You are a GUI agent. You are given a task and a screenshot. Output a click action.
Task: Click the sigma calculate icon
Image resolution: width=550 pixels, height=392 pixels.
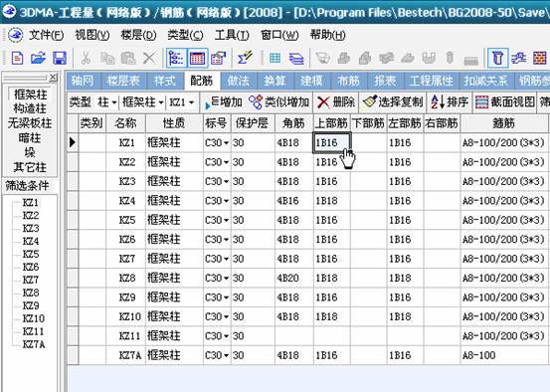coord(245,57)
